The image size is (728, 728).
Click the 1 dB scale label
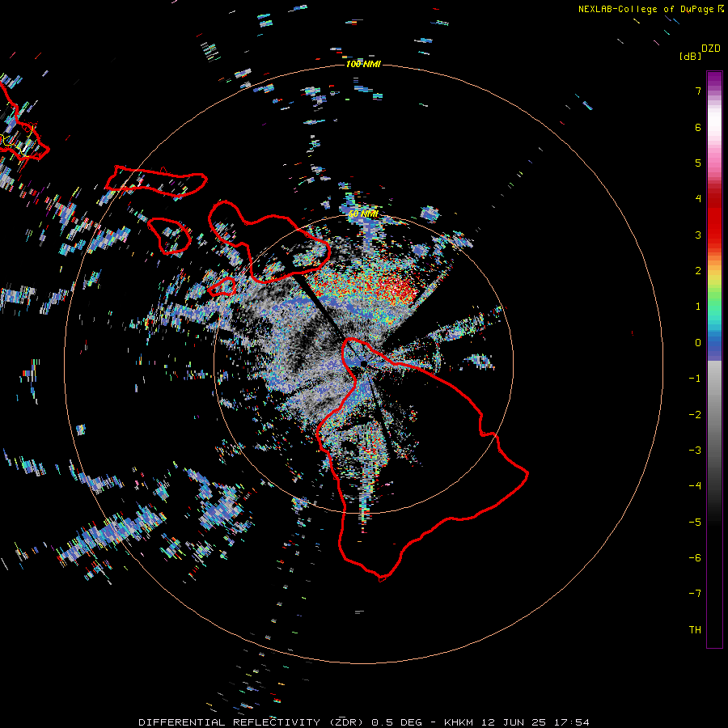698,307
